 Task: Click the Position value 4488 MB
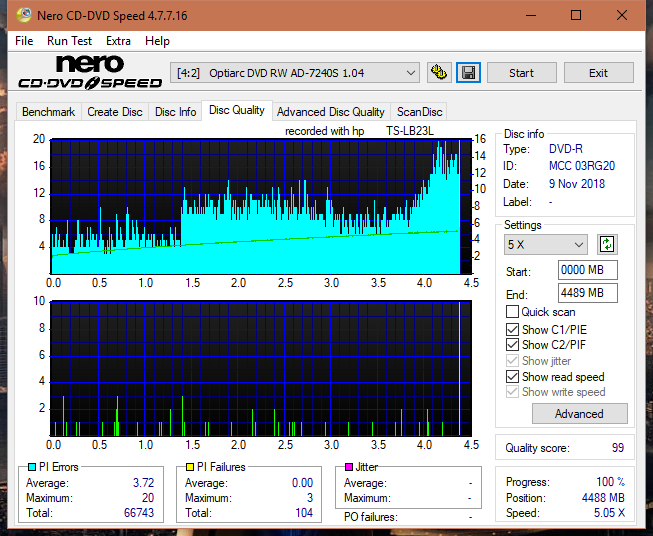[603, 498]
